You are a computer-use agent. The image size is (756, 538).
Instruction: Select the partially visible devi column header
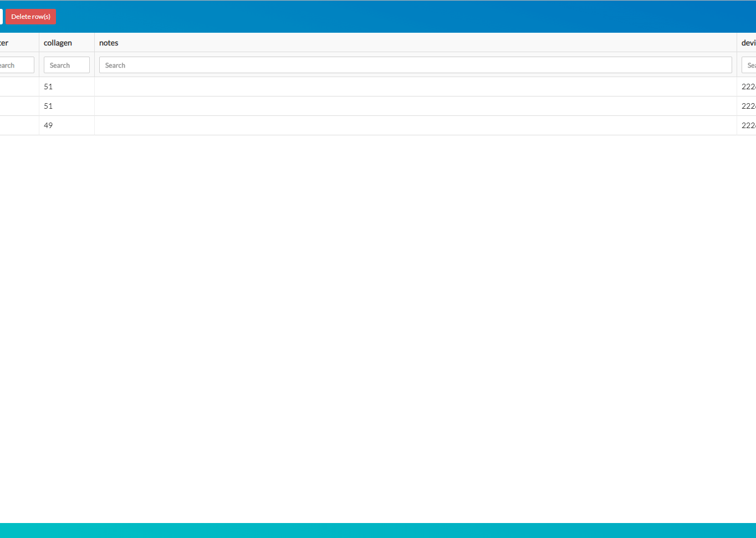coord(748,43)
